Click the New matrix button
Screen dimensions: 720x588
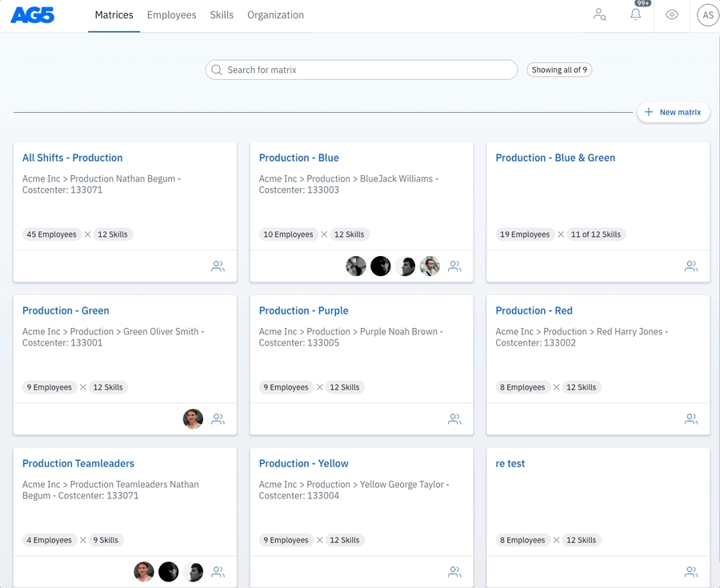(x=673, y=113)
